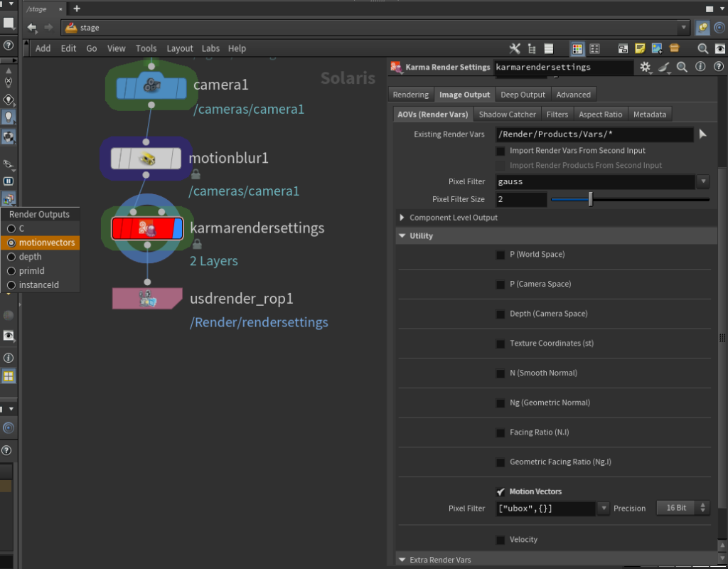This screenshot has width=728, height=569.
Task: Select the camera1 node icon
Action: [x=151, y=86]
